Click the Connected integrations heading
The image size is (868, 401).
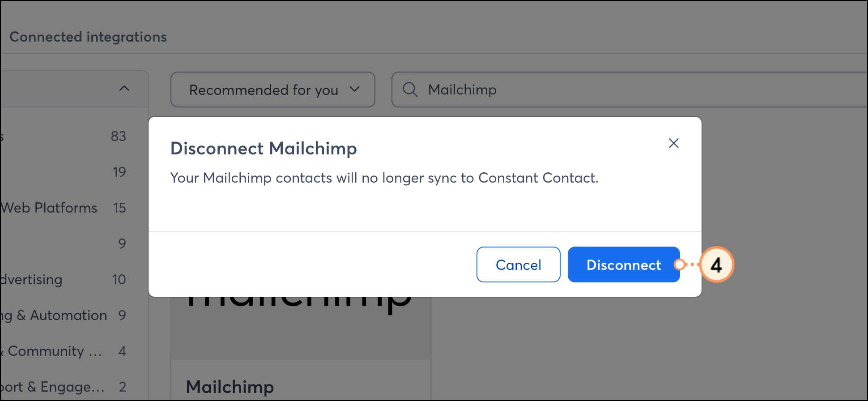88,37
